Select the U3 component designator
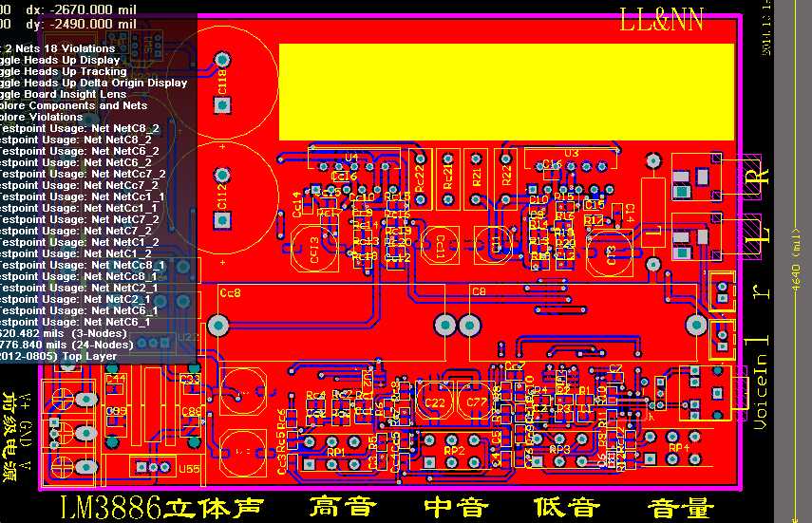 [x=571, y=153]
